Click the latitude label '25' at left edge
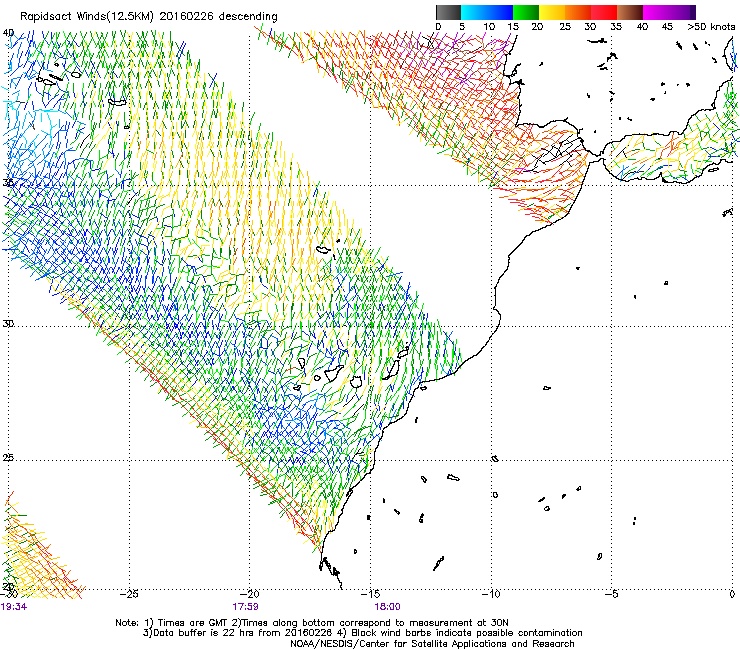Viewport: 740px width, 650px height. tap(8, 458)
